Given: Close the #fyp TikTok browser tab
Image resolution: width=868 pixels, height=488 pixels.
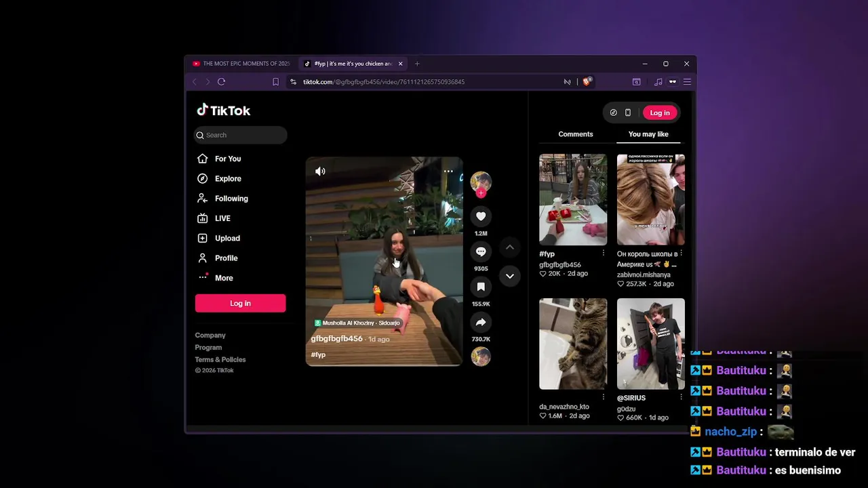Looking at the screenshot, I should click(400, 64).
